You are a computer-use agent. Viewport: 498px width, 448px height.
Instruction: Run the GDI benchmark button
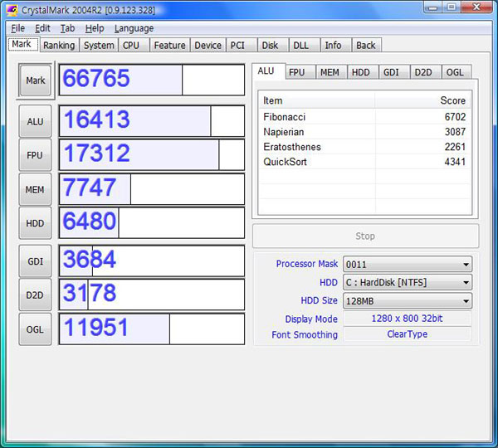(x=35, y=261)
